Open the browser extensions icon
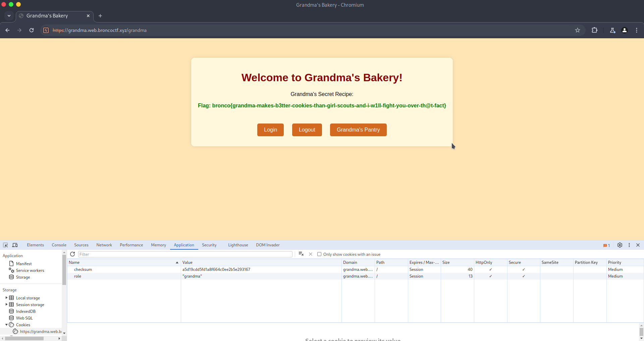 tap(594, 30)
